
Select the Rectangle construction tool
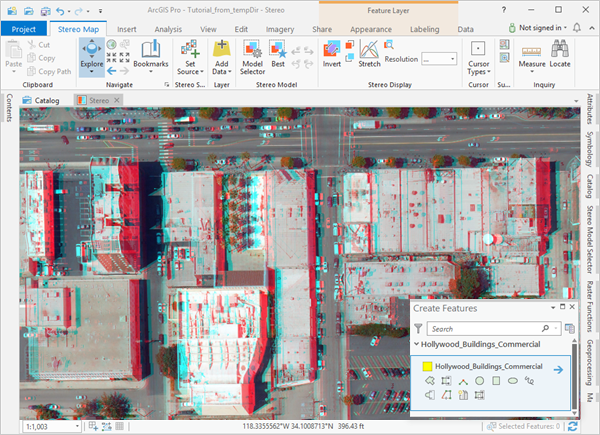(x=496, y=381)
